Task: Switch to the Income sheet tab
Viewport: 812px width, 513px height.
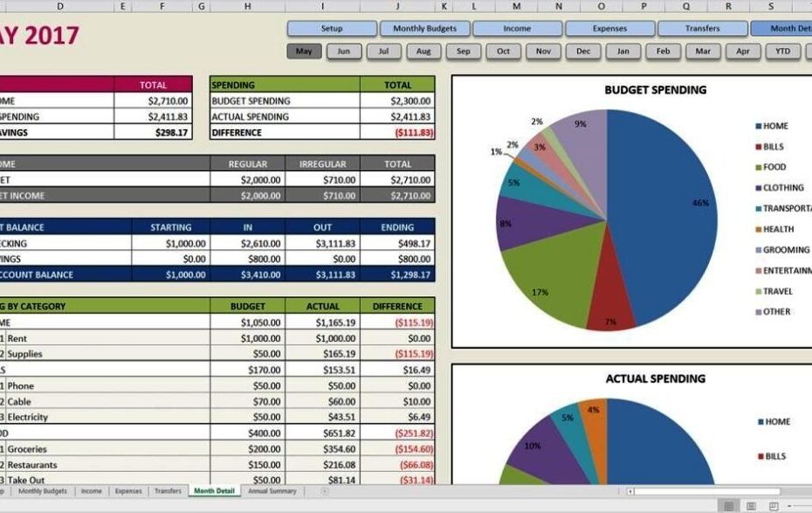Action: [x=89, y=491]
